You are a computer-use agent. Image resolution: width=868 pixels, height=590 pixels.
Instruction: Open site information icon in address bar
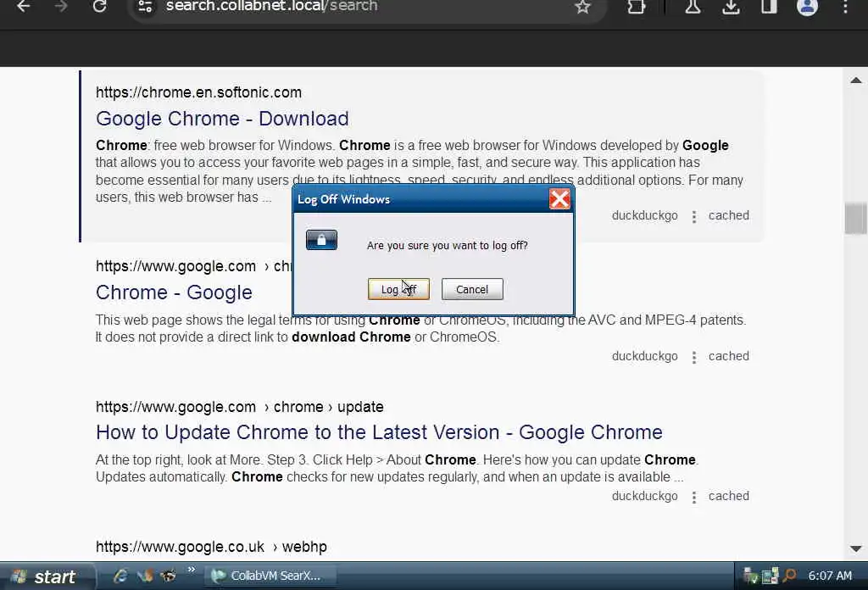(145, 7)
